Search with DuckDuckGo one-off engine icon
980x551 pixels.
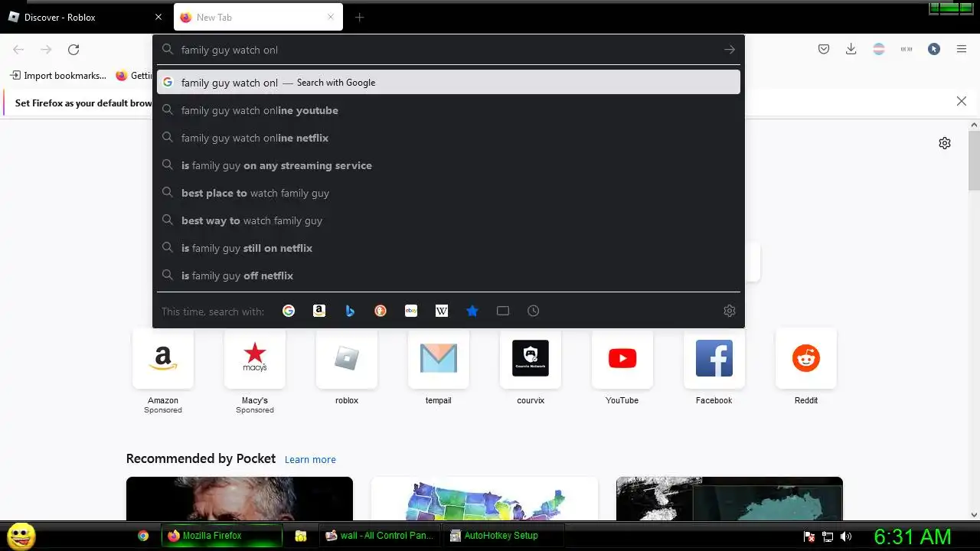pos(381,311)
